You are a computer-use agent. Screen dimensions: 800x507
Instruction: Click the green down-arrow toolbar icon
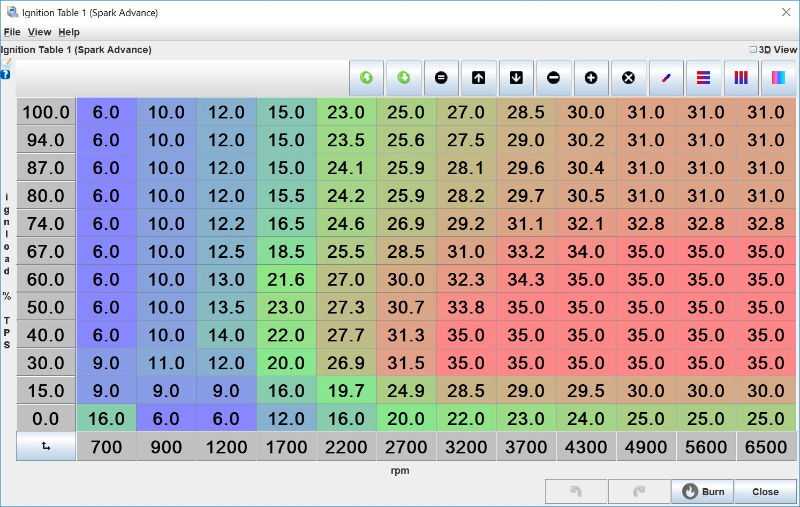click(x=404, y=78)
